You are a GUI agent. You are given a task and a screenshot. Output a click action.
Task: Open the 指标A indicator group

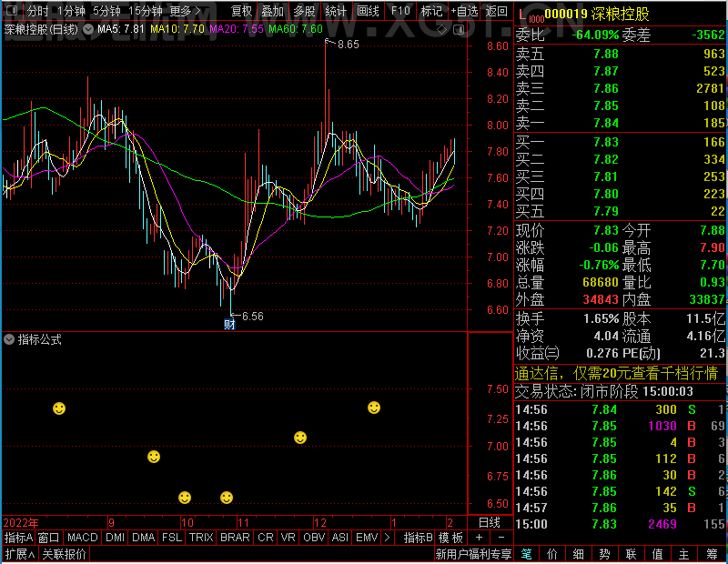click(18, 538)
